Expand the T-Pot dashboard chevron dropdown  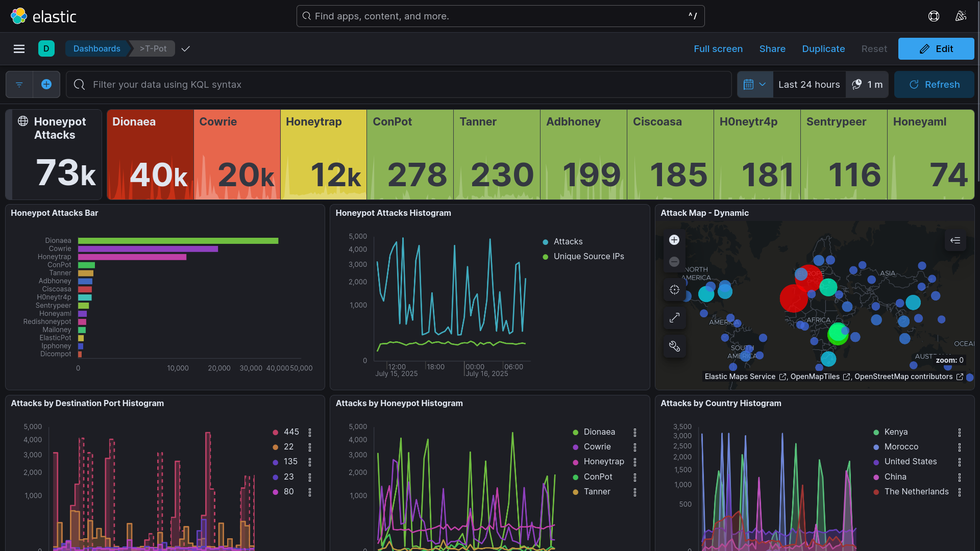(x=186, y=49)
